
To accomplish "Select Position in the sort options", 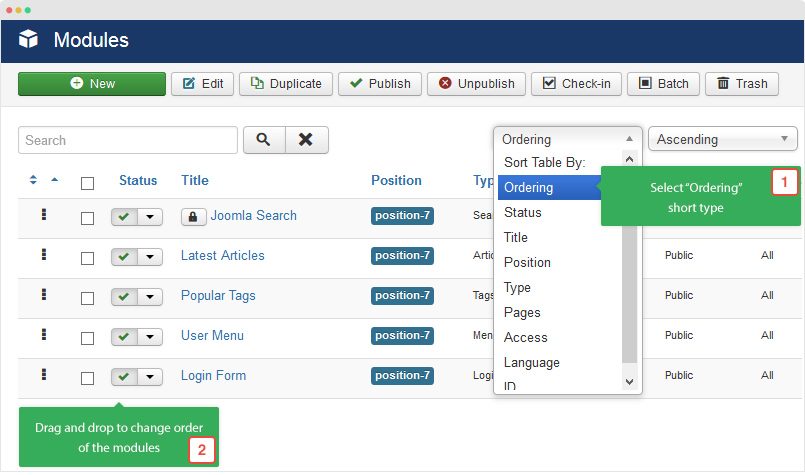I will 527,262.
